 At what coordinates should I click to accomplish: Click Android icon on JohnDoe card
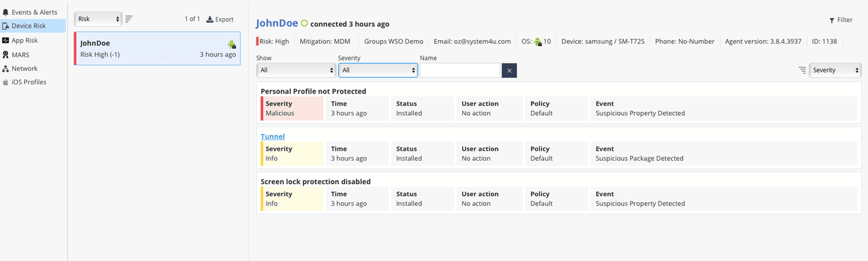pyautogui.click(x=232, y=44)
